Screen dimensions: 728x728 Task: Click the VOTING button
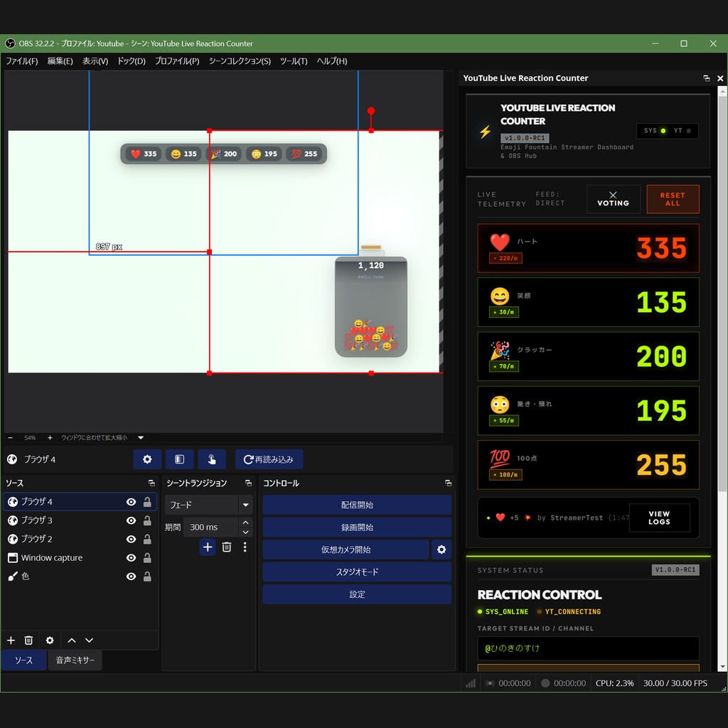(613, 199)
